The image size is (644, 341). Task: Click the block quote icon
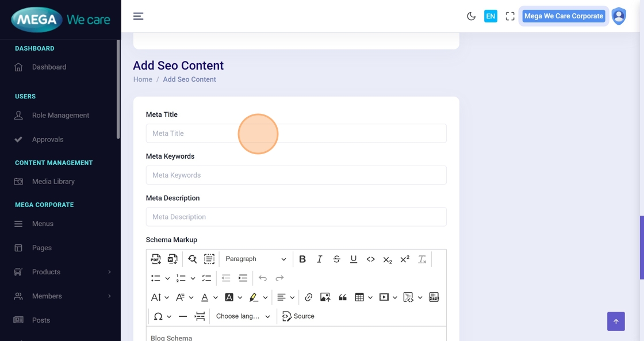[343, 297]
